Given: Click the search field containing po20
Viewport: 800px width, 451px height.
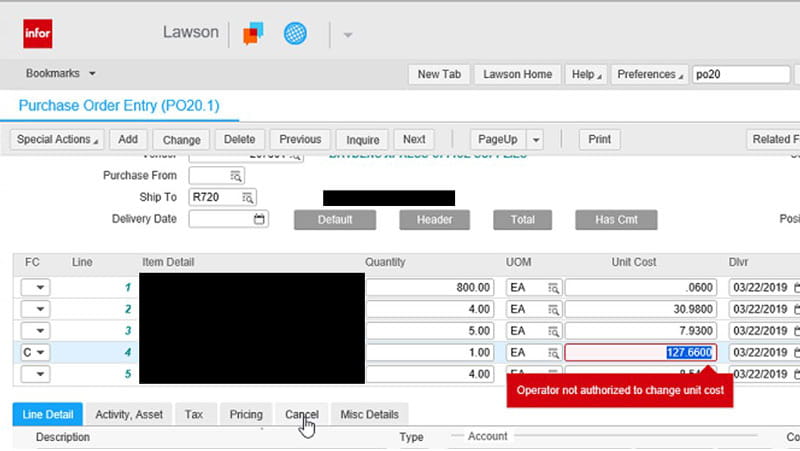Looking at the screenshot, I should 741,74.
